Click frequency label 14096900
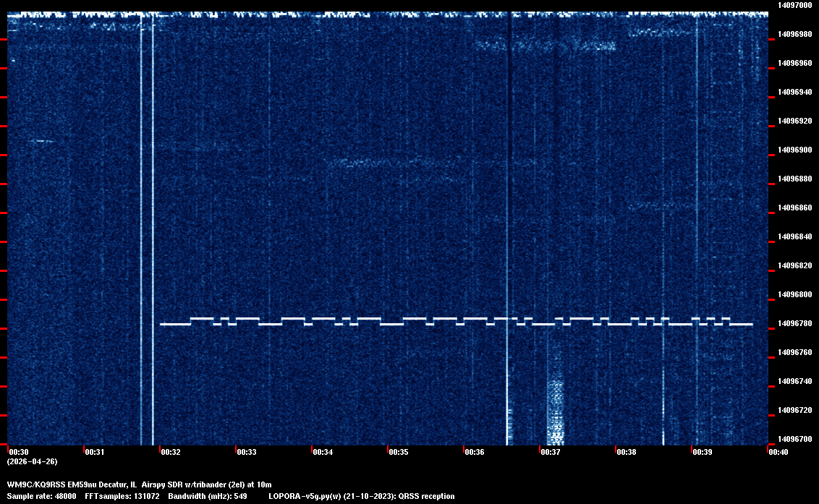The width and height of the screenshot is (819, 504). 795,150
